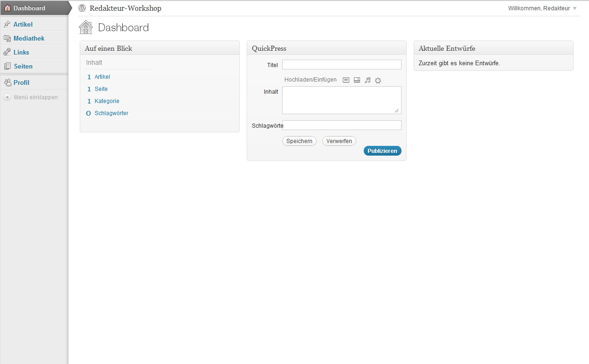
Task: Click the add media star icon
Action: click(x=378, y=80)
